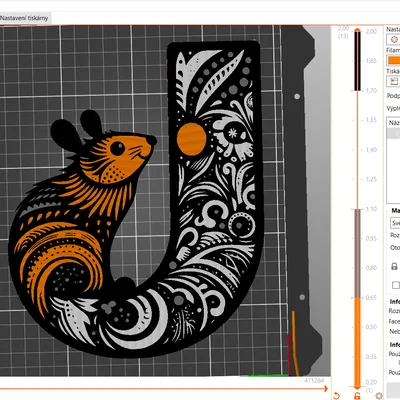
Task: Tick the empty checkbox below the padlock
Action: coord(396,285)
